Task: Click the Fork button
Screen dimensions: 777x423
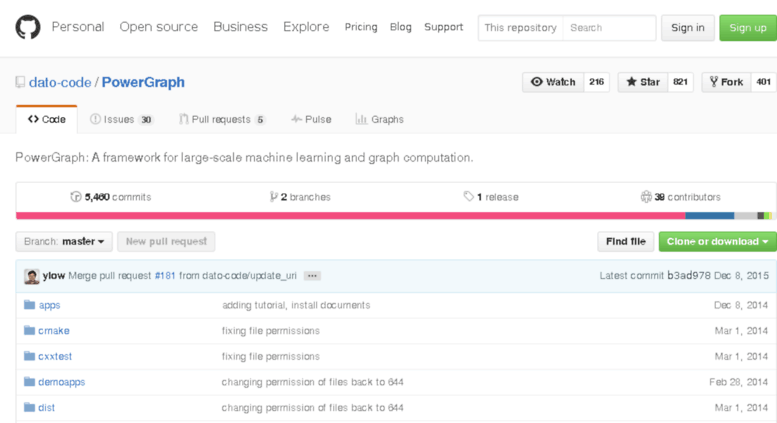Action: [726, 82]
